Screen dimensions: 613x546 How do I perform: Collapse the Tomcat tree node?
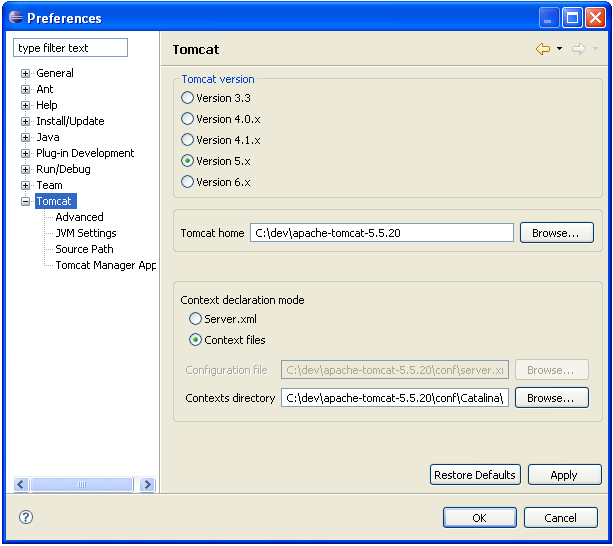25,202
